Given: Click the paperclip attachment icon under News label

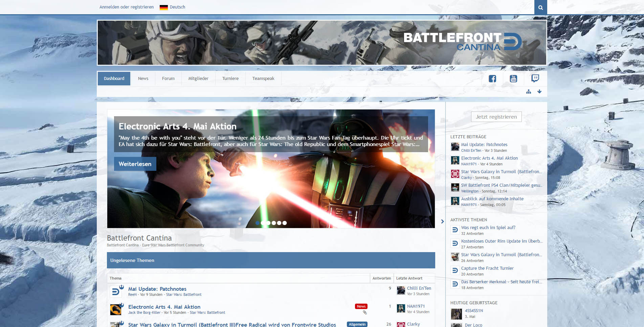Looking at the screenshot, I should point(365,312).
